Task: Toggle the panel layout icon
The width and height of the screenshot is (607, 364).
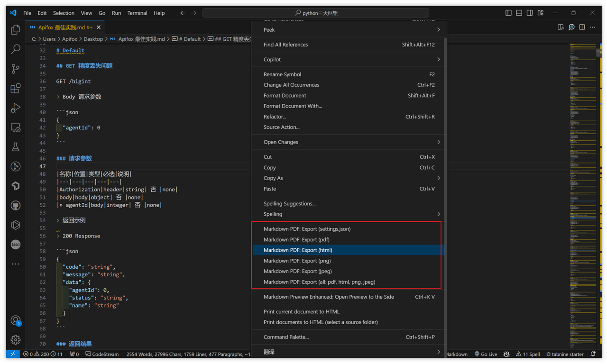Action: tap(519, 13)
